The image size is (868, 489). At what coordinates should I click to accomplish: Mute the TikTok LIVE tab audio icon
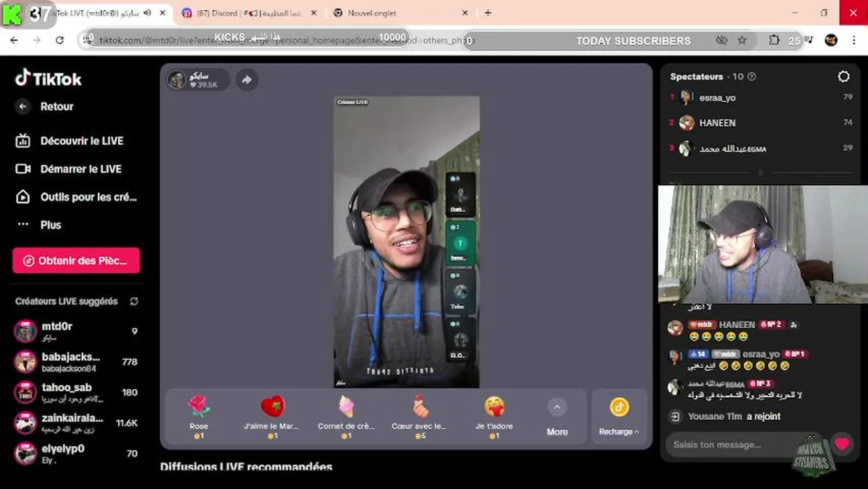(147, 13)
